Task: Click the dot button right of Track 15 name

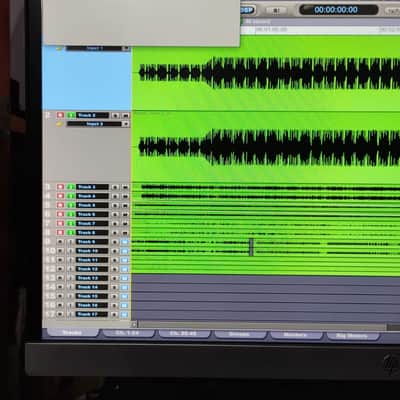Action: point(115,296)
